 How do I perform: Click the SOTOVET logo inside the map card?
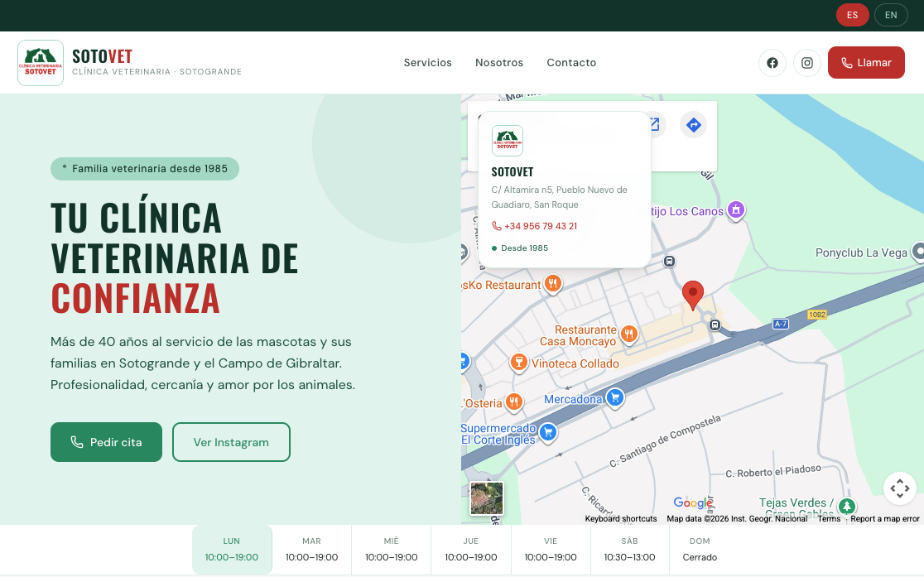pos(507,141)
